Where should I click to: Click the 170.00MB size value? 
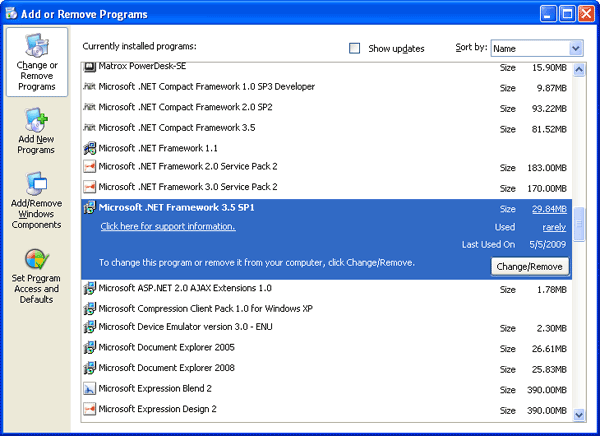click(x=547, y=189)
